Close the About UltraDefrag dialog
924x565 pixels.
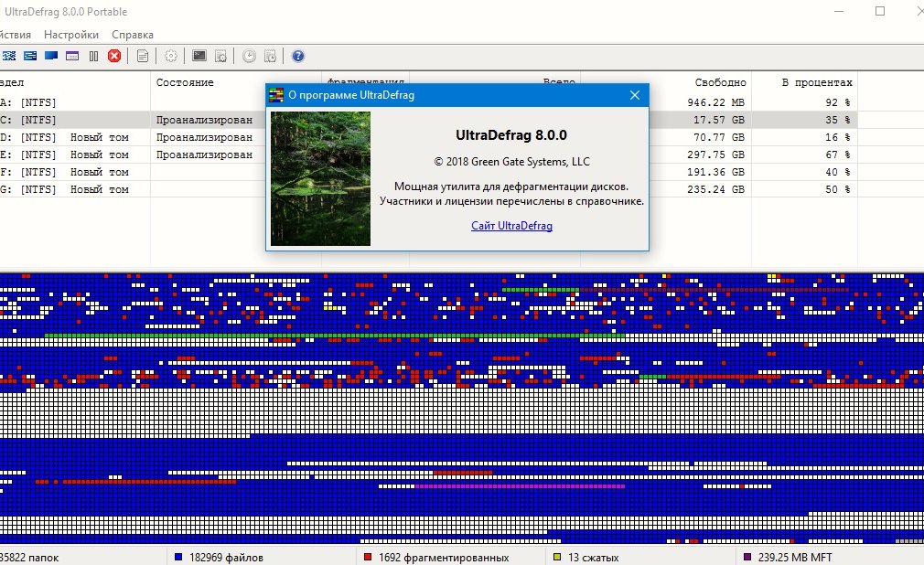(635, 95)
